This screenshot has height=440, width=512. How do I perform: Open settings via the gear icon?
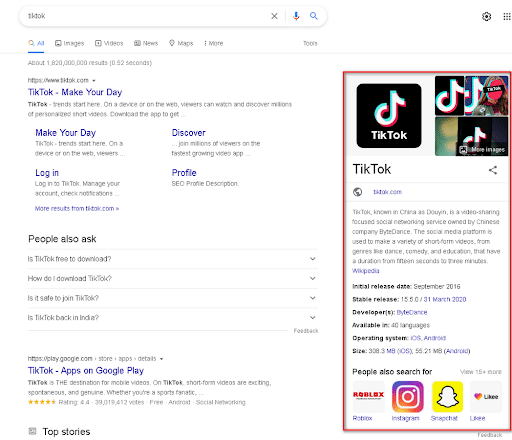point(486,16)
